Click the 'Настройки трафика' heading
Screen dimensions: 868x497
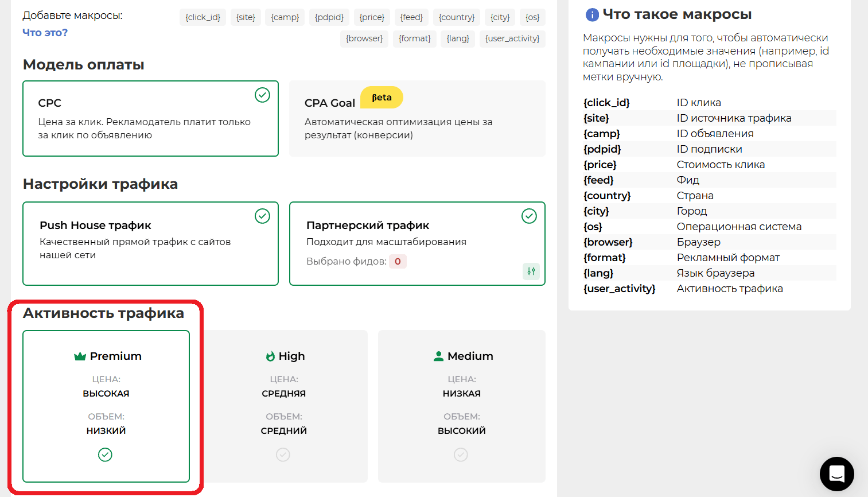click(x=100, y=184)
